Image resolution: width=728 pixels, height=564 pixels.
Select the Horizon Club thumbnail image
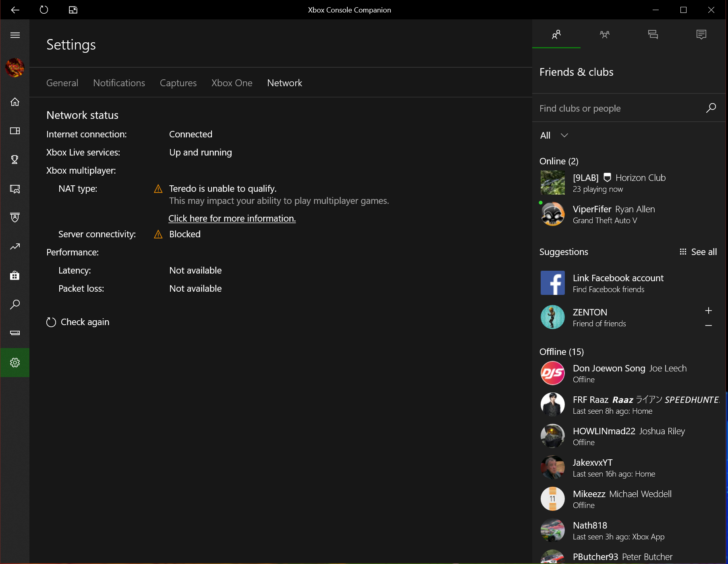pyautogui.click(x=553, y=182)
